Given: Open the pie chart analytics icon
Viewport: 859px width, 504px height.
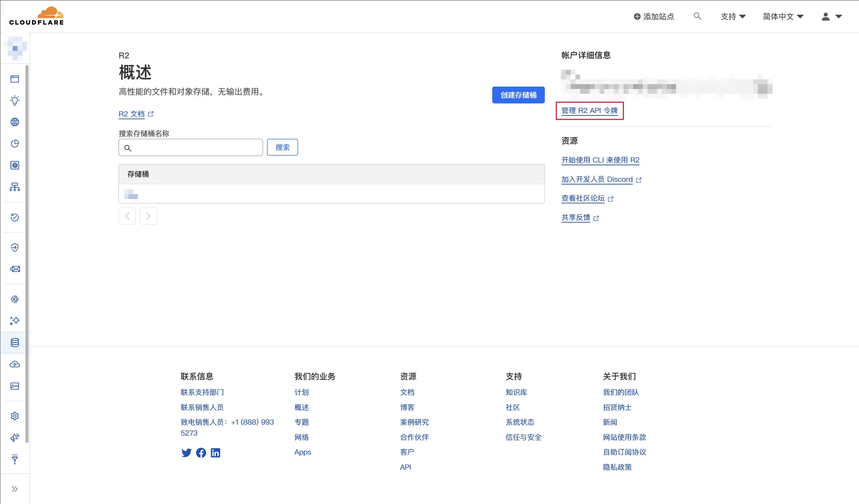Looking at the screenshot, I should 15,144.
